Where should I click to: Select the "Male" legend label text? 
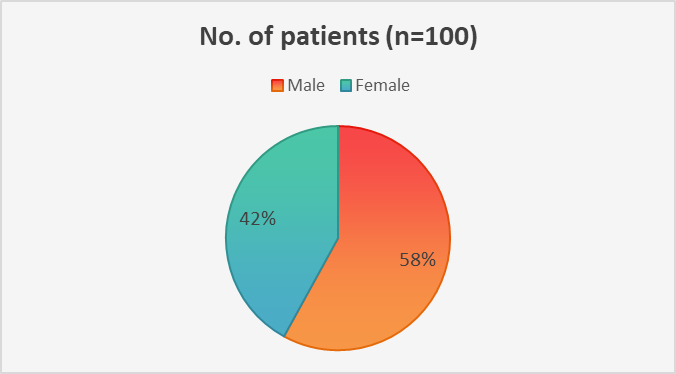[x=306, y=85]
